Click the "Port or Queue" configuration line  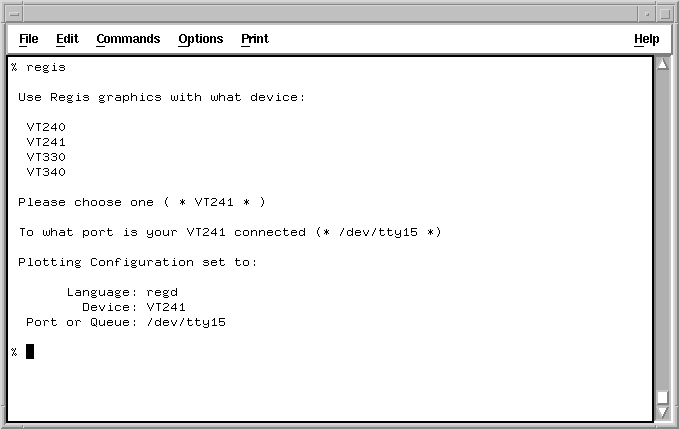(126, 322)
